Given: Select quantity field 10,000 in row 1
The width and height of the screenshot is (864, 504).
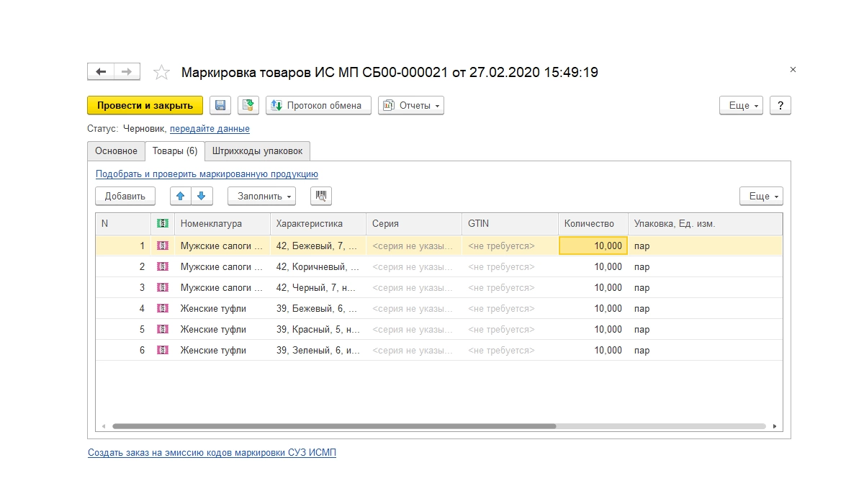Looking at the screenshot, I should 593,246.
